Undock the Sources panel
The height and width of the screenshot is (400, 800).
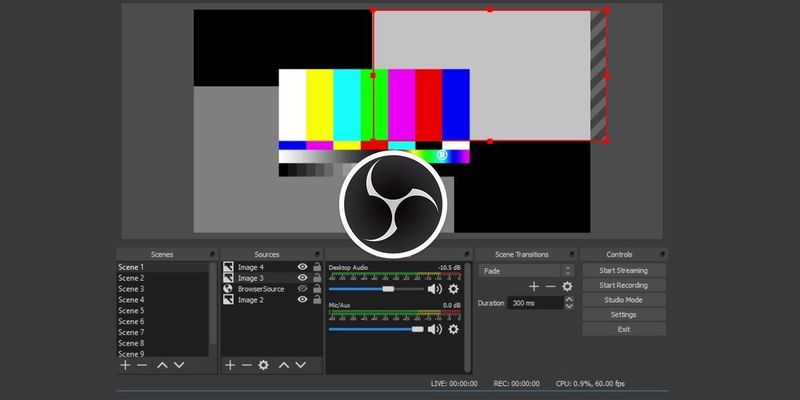317,254
